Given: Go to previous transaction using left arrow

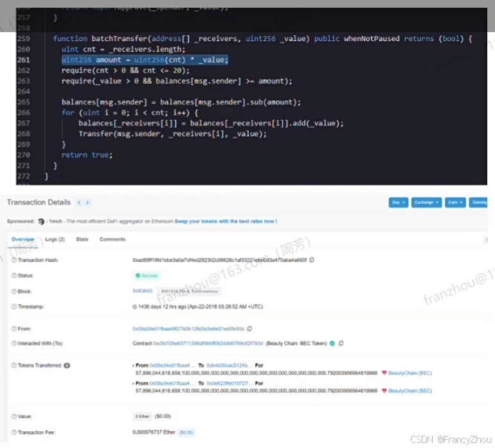Looking at the screenshot, I should point(79,202).
